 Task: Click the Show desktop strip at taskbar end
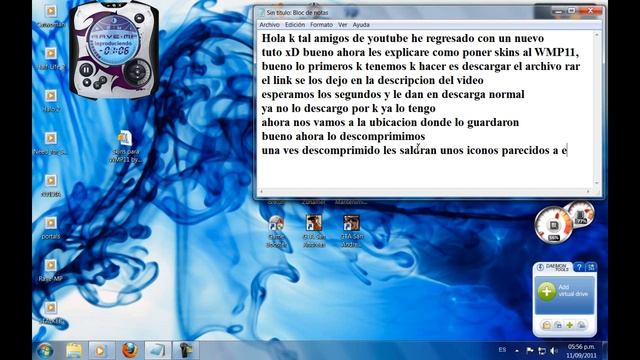(x=605, y=350)
